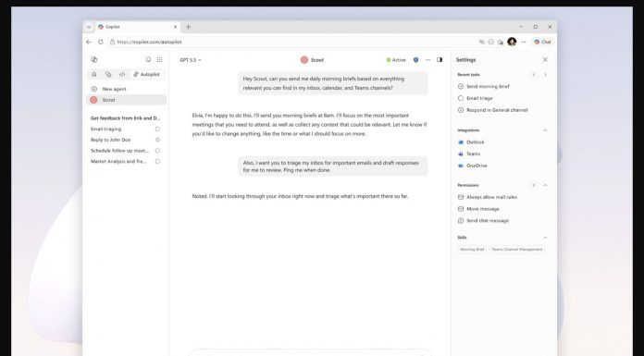Click the blue shield icon in the chat header
This screenshot has height=356, width=644.
[415, 60]
